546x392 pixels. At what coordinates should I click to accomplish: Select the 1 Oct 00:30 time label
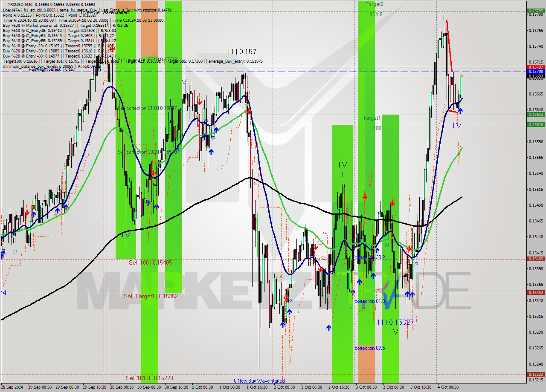pyautogui.click(x=203, y=387)
